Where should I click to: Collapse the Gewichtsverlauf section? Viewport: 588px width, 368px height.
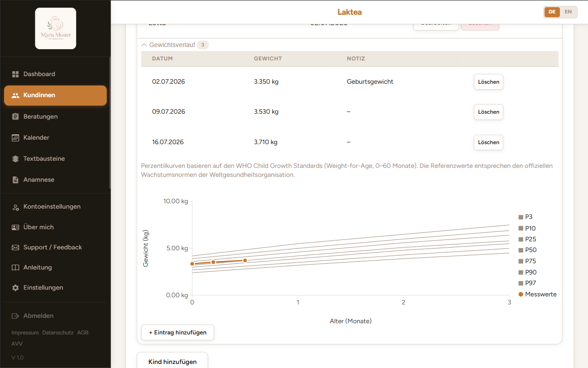[x=175, y=45]
